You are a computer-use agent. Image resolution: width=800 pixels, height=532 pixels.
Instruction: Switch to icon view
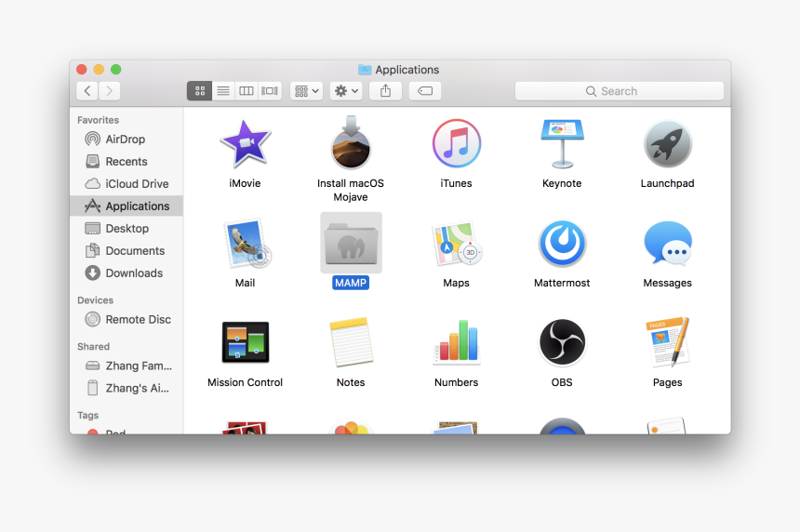click(x=199, y=91)
